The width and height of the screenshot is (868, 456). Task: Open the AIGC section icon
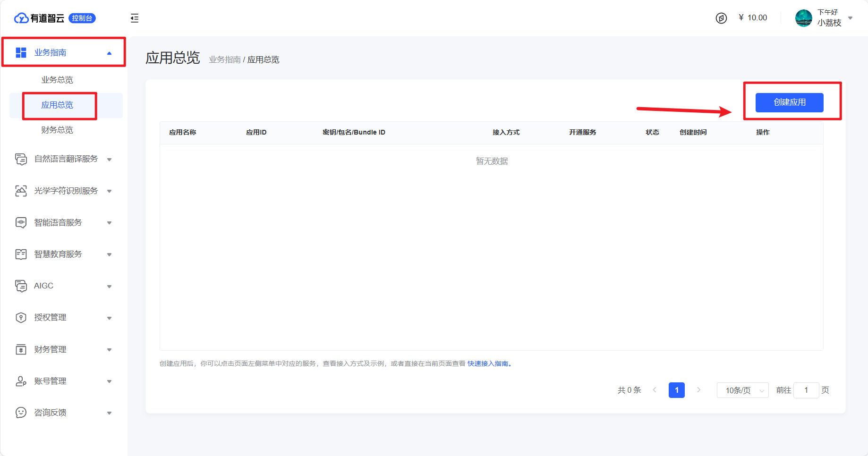(20, 286)
